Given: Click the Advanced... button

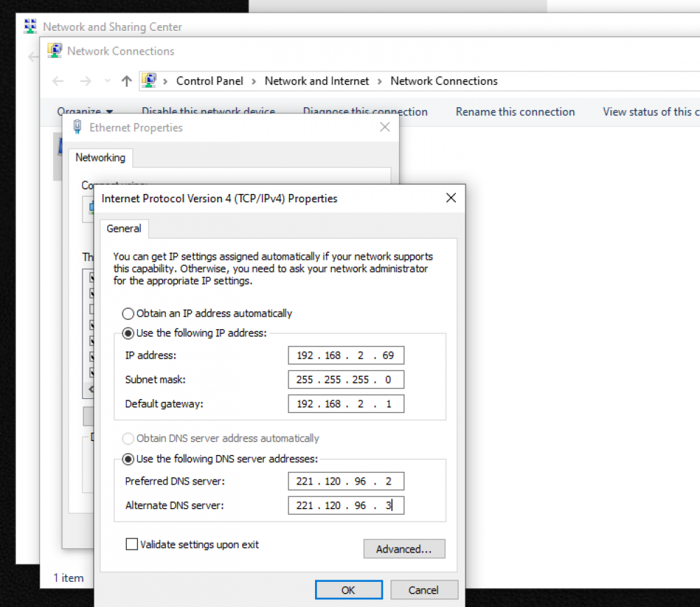Looking at the screenshot, I should click(404, 549).
